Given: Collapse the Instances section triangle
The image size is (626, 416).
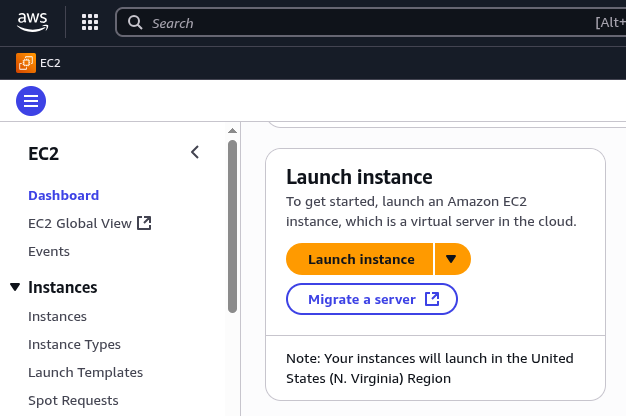Looking at the screenshot, I should [x=15, y=287].
